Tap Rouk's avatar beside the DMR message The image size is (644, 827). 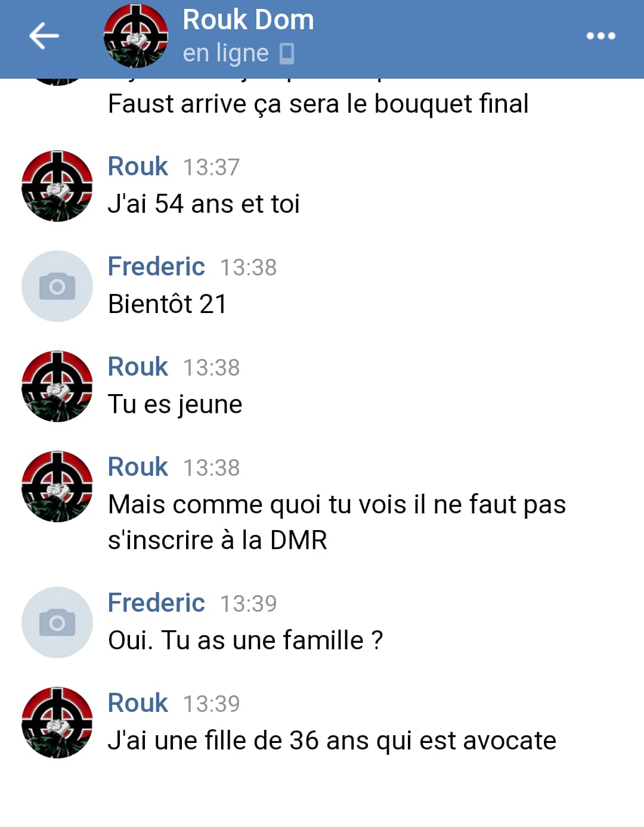pos(57,487)
